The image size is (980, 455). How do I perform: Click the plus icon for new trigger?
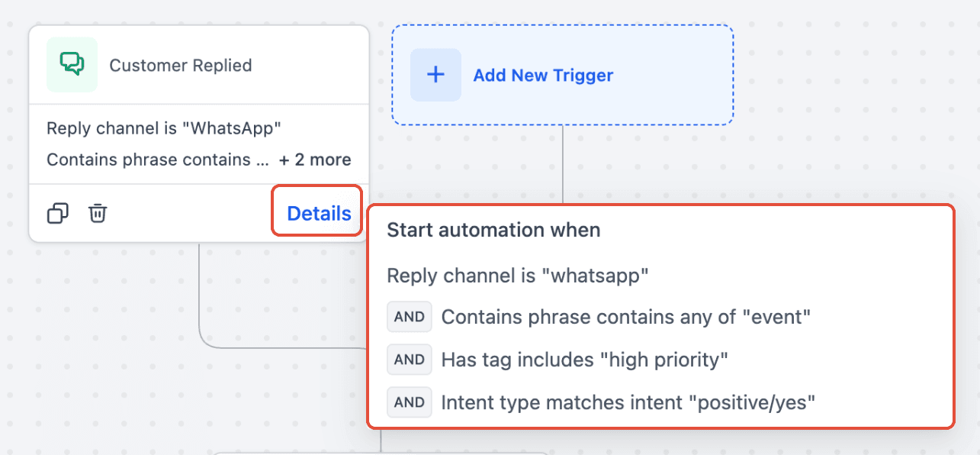click(435, 75)
